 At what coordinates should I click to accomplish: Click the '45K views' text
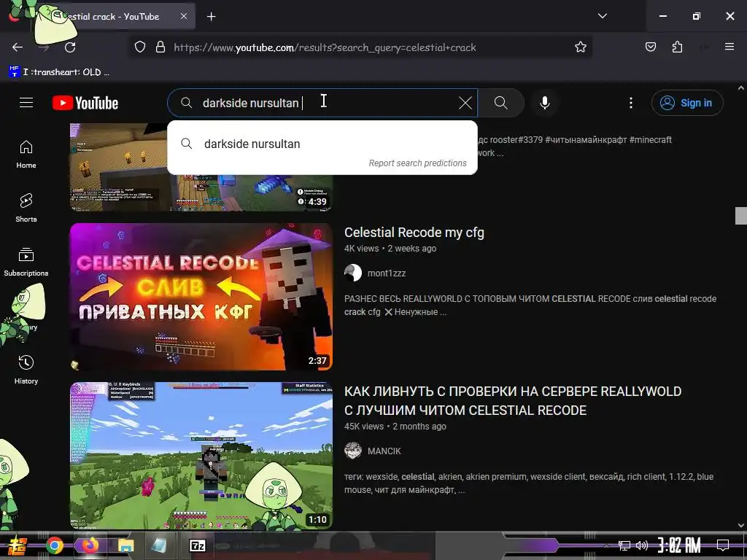point(364,426)
